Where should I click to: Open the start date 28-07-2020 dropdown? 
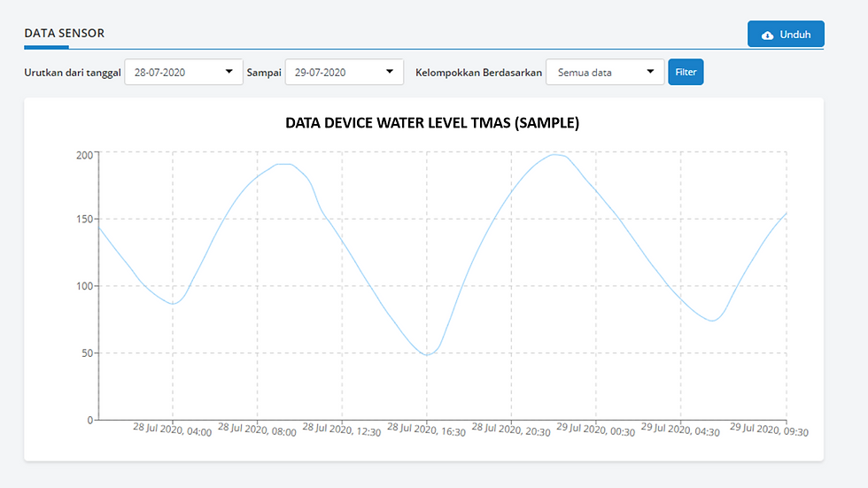(184, 72)
